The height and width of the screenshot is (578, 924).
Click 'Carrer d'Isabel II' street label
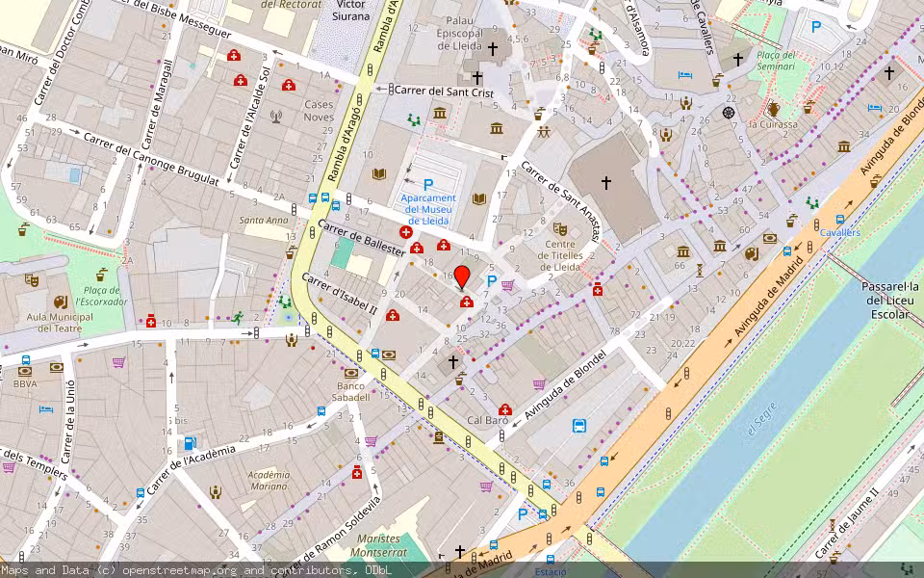click(339, 294)
